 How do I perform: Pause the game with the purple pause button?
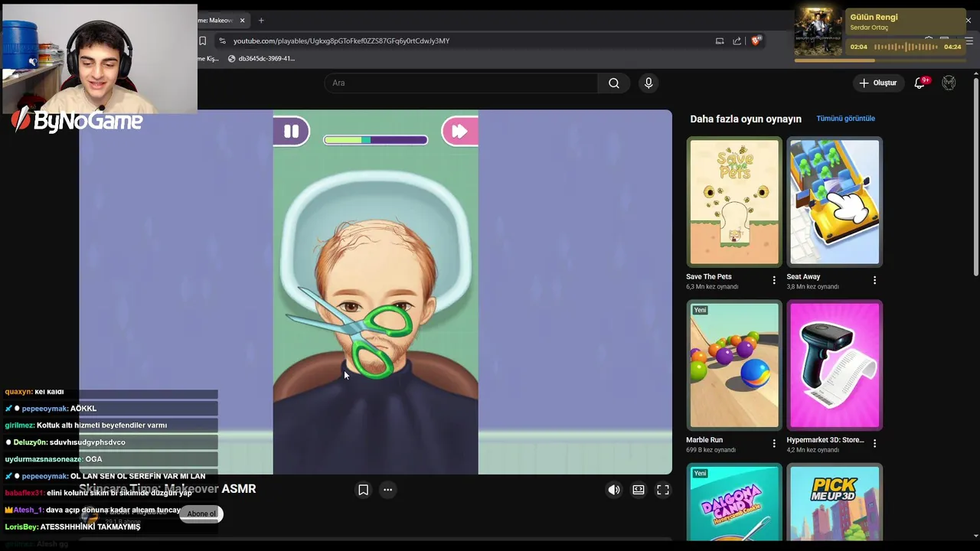(x=291, y=132)
